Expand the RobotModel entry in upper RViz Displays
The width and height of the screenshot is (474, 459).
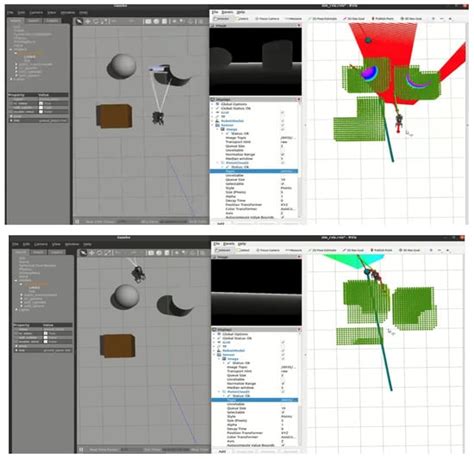(x=213, y=121)
